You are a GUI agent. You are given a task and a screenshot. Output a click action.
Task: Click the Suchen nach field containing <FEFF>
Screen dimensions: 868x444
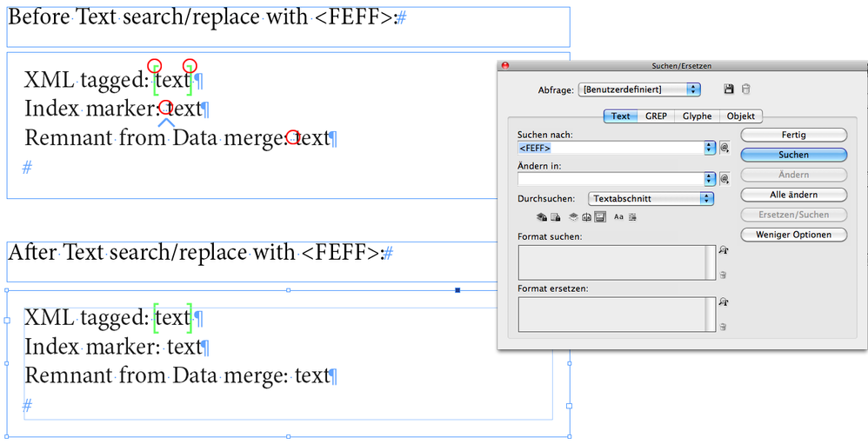[x=611, y=148]
